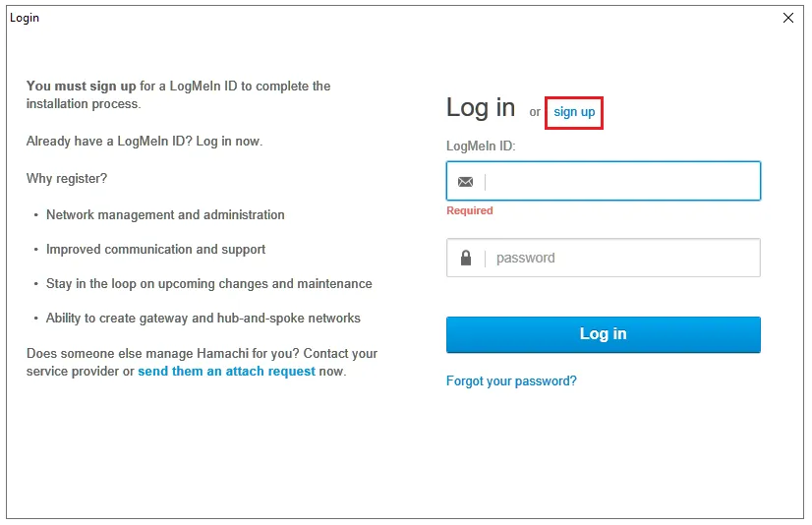Close the Login dialog window
This screenshot has height=525, width=812.
(x=788, y=18)
